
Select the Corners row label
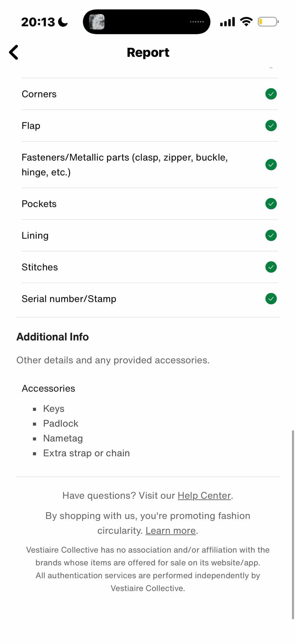(x=39, y=94)
